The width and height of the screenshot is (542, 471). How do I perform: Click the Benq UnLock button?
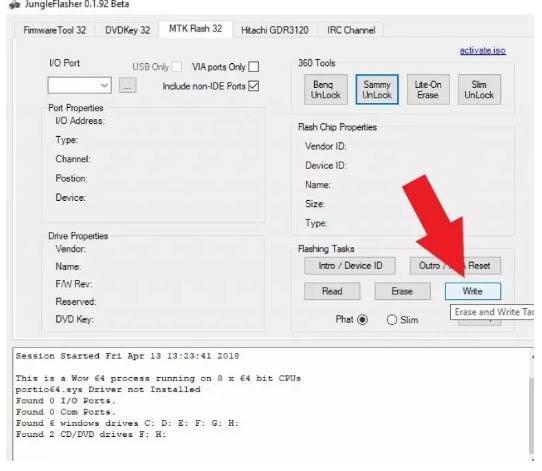326,90
